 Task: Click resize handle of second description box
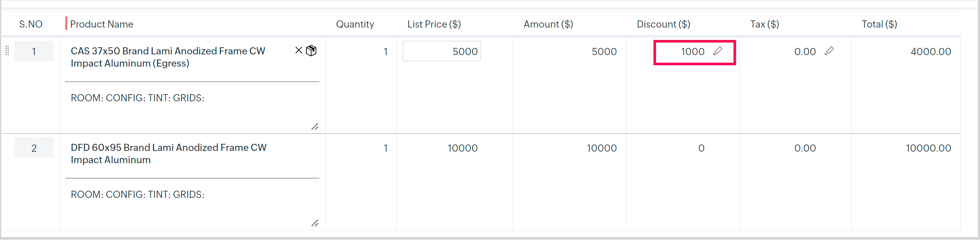315,223
